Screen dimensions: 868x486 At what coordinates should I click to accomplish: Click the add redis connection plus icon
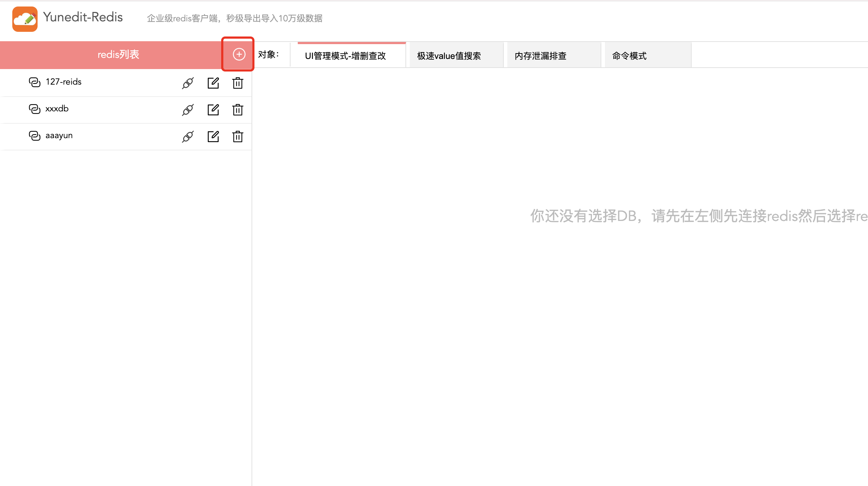point(239,54)
